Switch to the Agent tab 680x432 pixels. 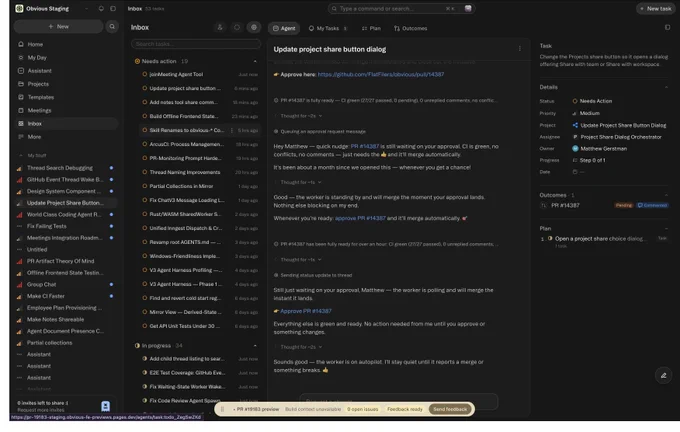pos(284,28)
